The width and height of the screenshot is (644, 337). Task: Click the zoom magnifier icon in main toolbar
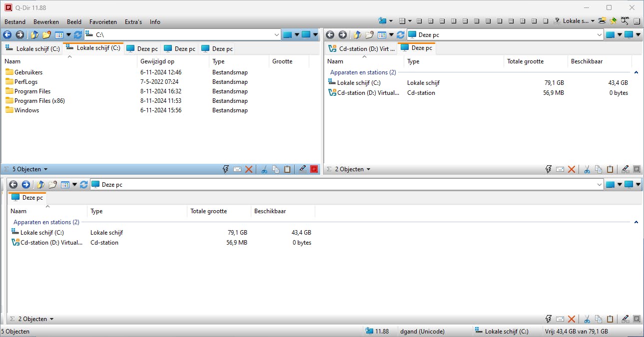[x=625, y=21]
